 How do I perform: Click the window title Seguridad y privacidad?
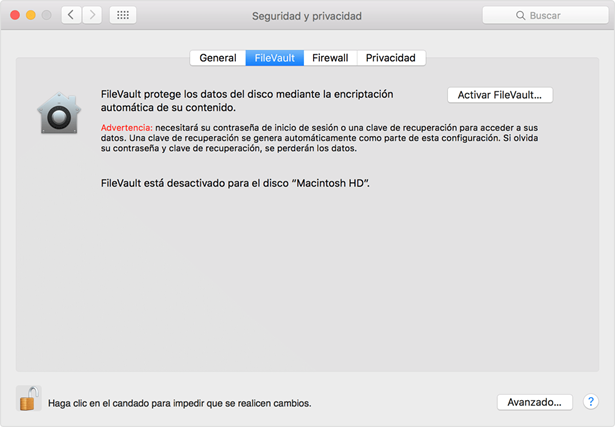tap(307, 17)
